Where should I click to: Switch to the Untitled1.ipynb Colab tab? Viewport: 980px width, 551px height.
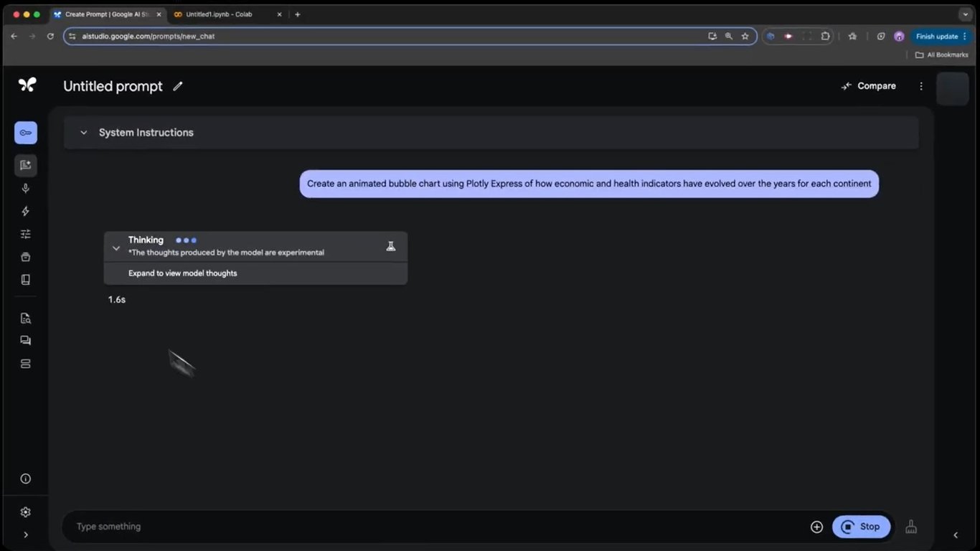pyautogui.click(x=222, y=14)
